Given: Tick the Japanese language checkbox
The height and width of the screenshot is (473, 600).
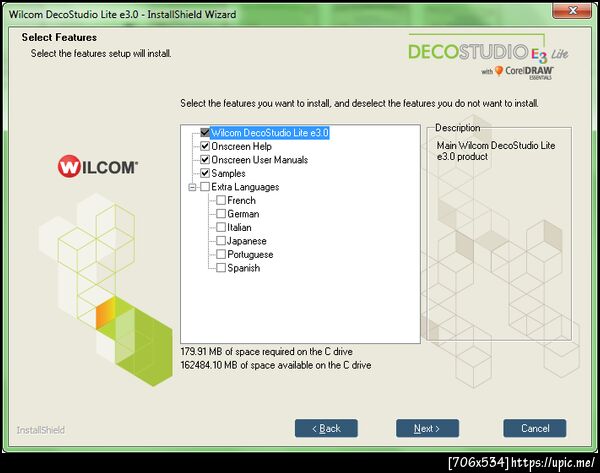Looking at the screenshot, I should [221, 241].
